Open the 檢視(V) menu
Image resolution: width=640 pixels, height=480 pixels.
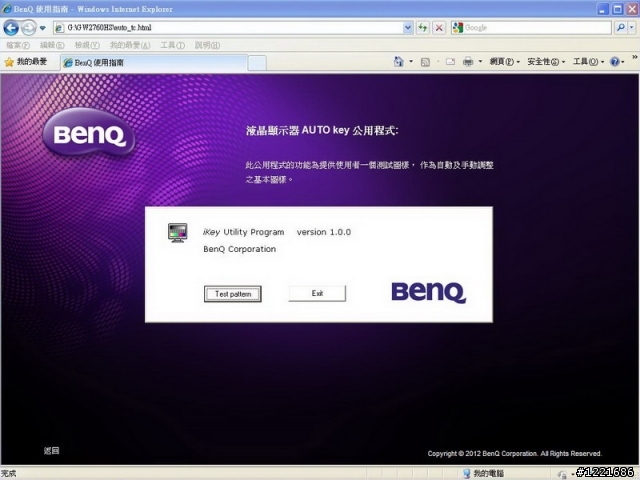(87, 45)
